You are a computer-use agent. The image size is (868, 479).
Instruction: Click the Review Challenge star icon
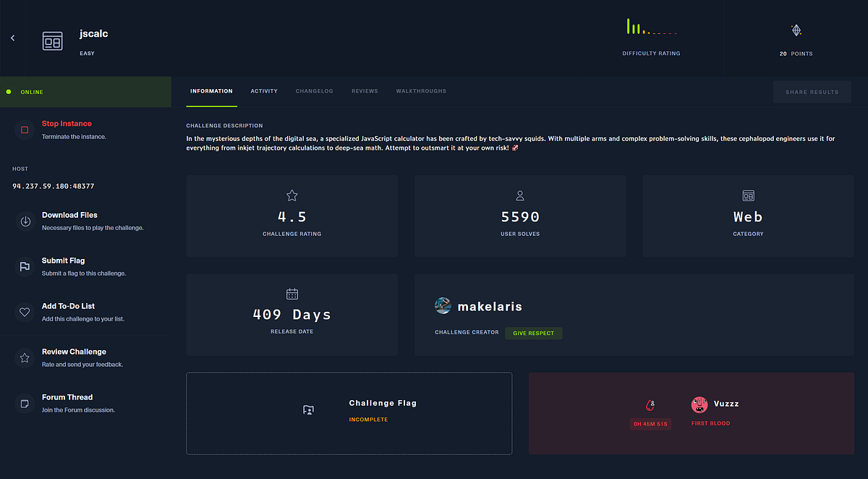pyautogui.click(x=24, y=357)
